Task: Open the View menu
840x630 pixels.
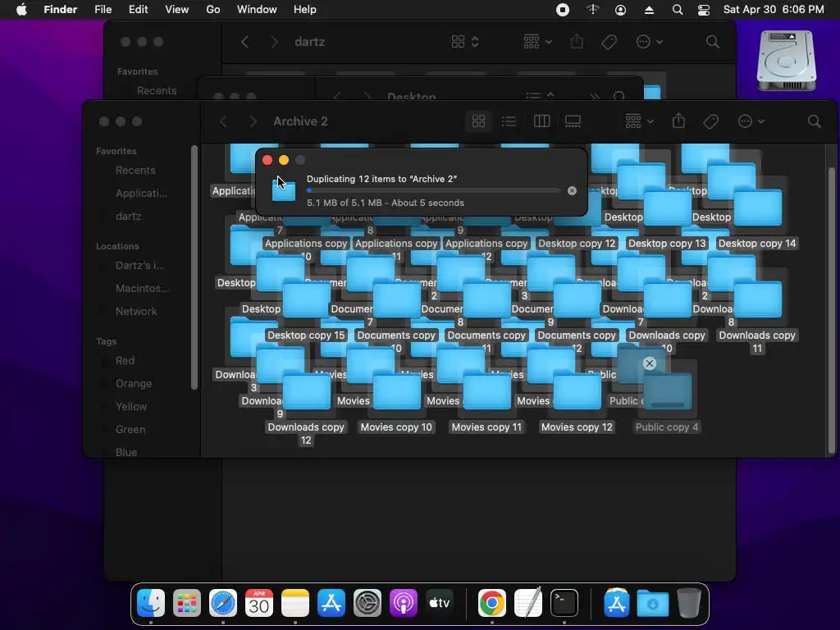Action: coord(177,10)
